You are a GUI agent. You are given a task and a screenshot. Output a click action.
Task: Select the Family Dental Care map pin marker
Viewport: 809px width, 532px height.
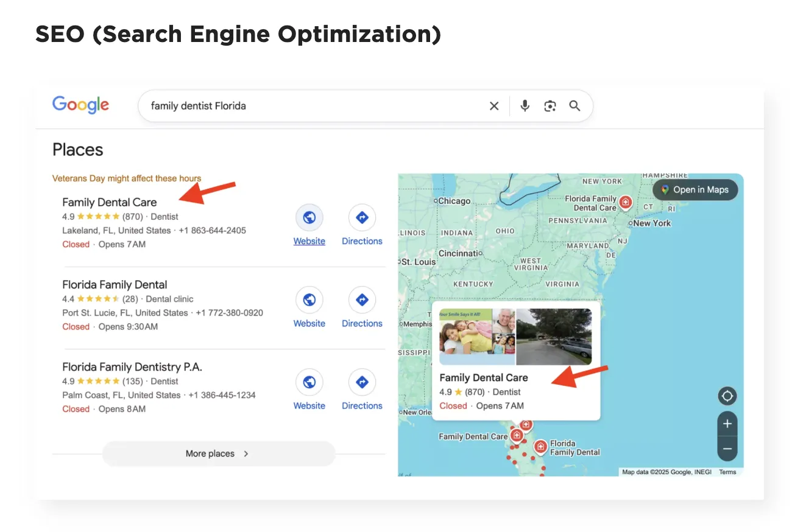tap(517, 433)
